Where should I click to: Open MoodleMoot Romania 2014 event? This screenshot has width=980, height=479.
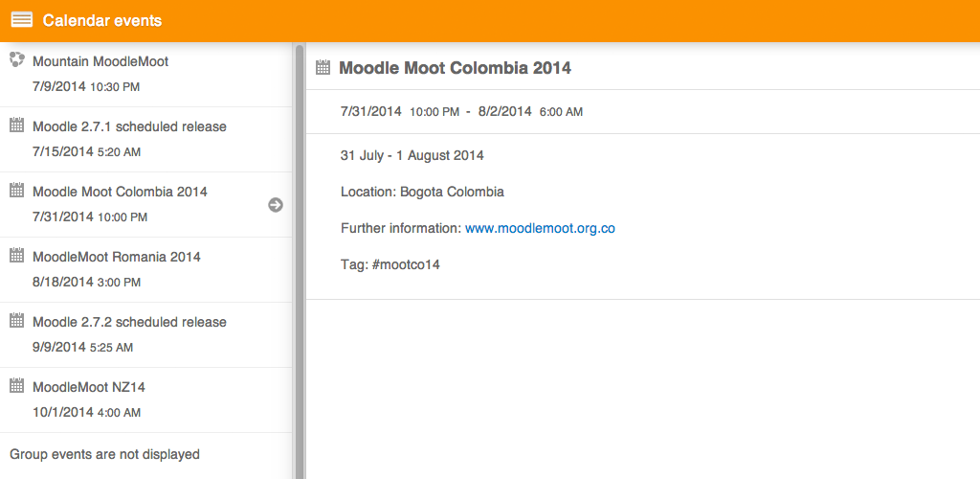(x=145, y=269)
